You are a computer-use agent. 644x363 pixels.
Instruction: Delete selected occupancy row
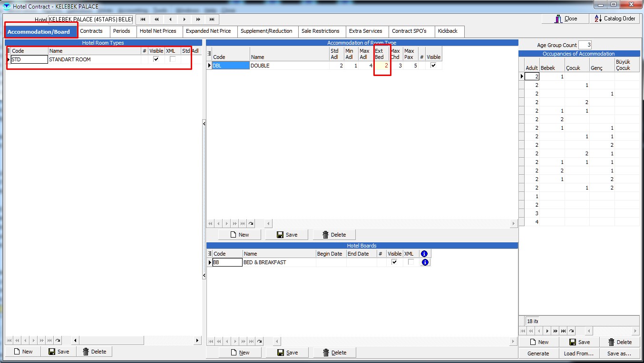point(619,342)
